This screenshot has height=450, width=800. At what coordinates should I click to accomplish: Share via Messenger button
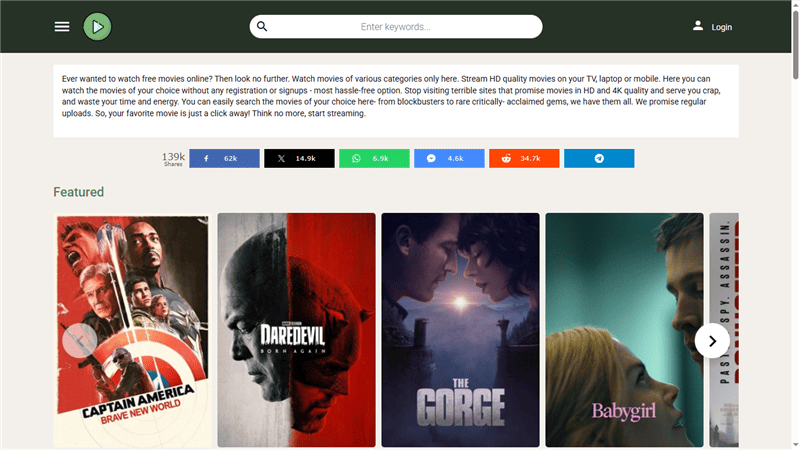point(449,158)
